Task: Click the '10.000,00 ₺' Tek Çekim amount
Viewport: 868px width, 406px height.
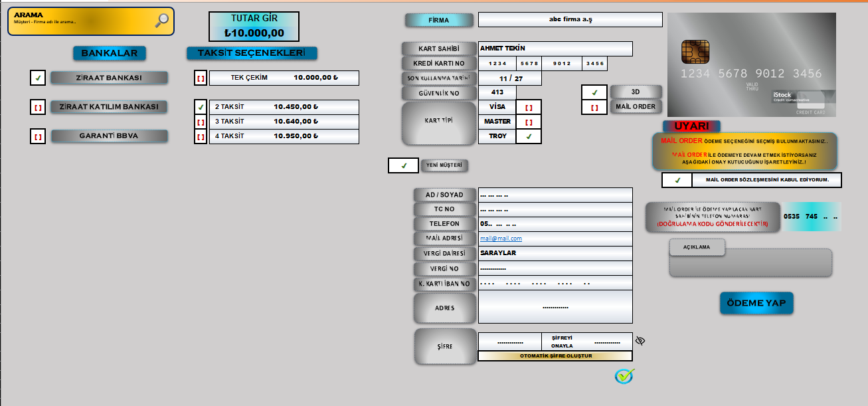Action: (x=316, y=78)
